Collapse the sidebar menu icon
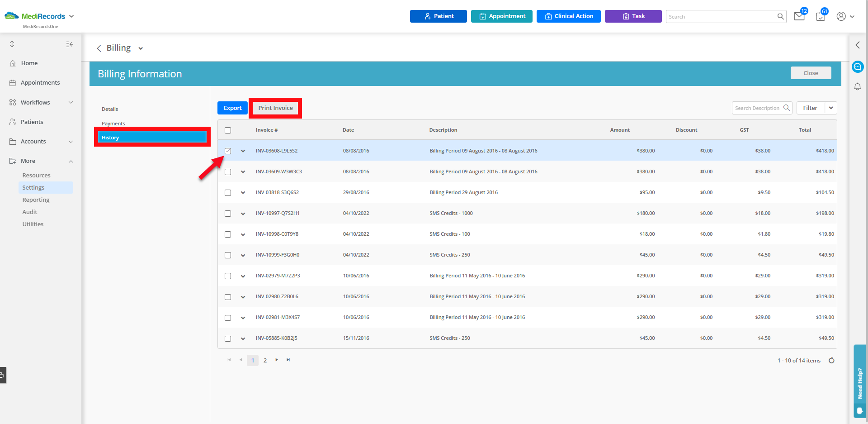The image size is (868, 424). (70, 44)
